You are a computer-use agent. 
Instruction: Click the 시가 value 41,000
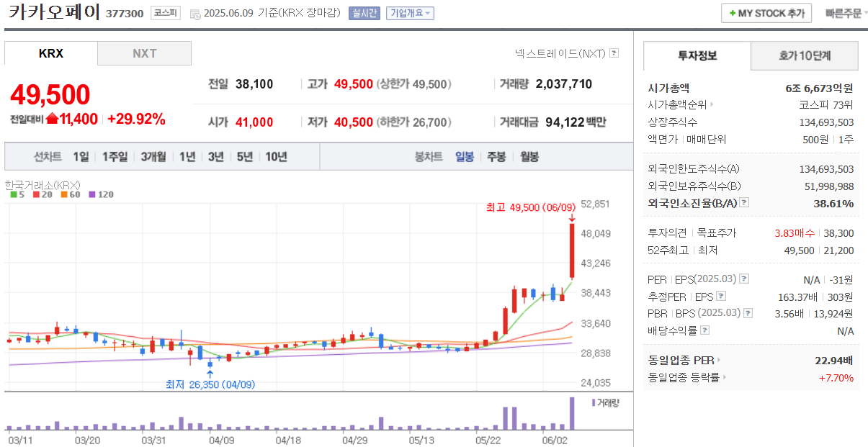point(254,122)
